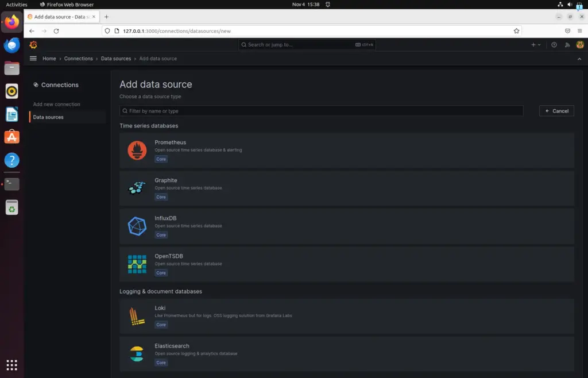Choose the Graphite data source icon
This screenshot has width=588, height=378.
pos(137,188)
